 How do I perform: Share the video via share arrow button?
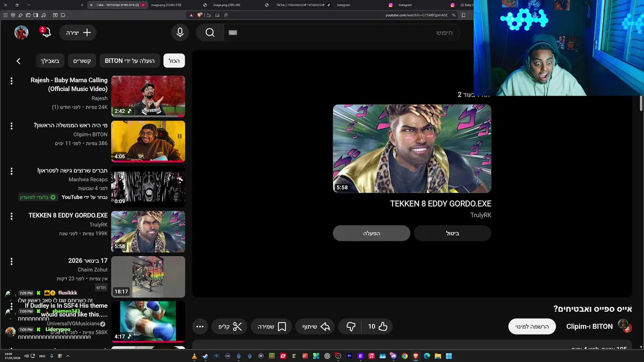[x=316, y=326]
